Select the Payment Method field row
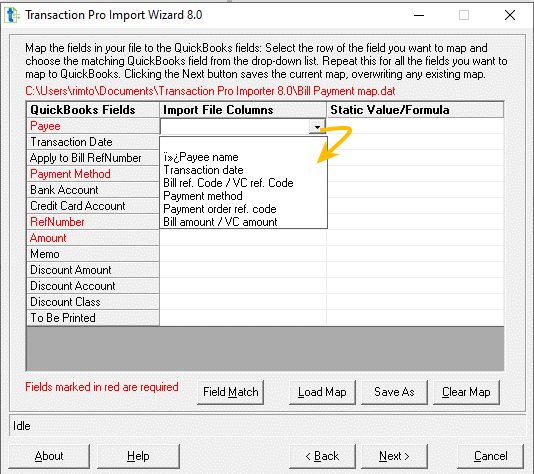 click(93, 174)
